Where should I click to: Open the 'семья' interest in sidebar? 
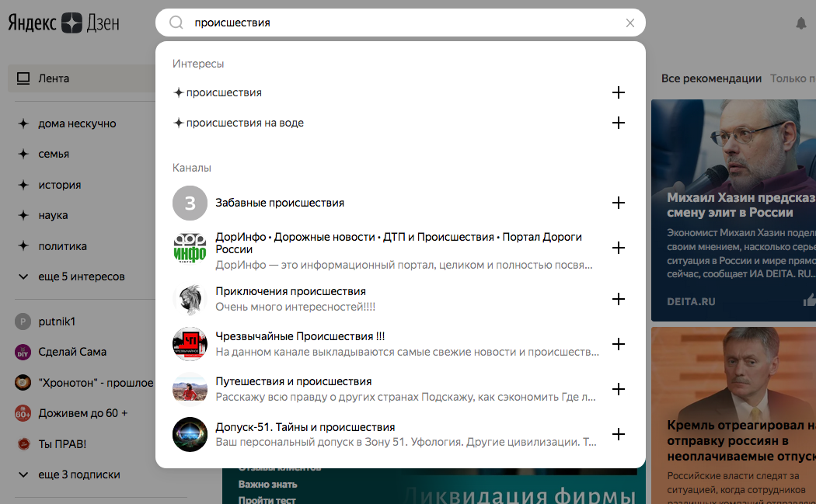[x=54, y=154]
